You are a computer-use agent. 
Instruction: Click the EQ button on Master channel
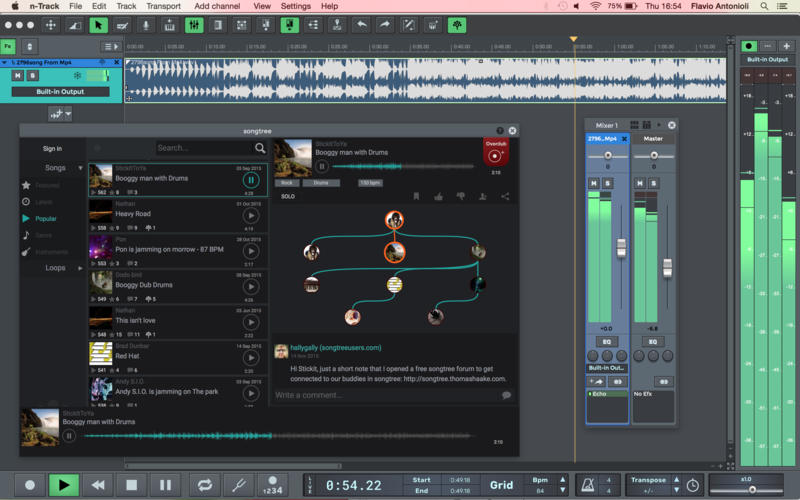pyautogui.click(x=653, y=341)
